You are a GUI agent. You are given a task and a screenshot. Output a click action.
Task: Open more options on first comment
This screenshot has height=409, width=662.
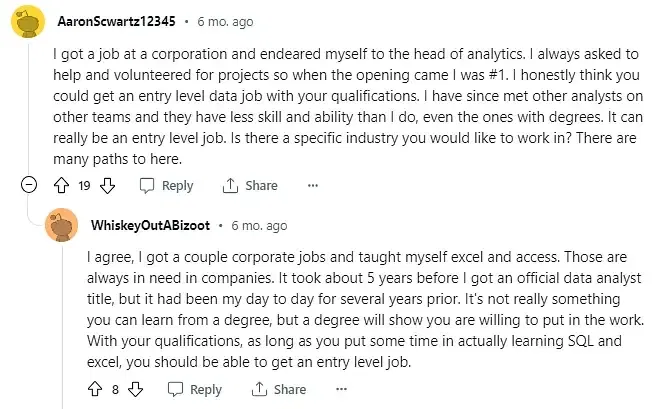(313, 185)
